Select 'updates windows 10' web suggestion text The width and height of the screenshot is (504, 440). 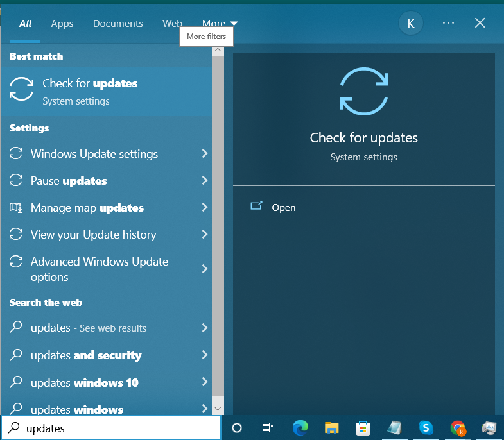(x=85, y=382)
